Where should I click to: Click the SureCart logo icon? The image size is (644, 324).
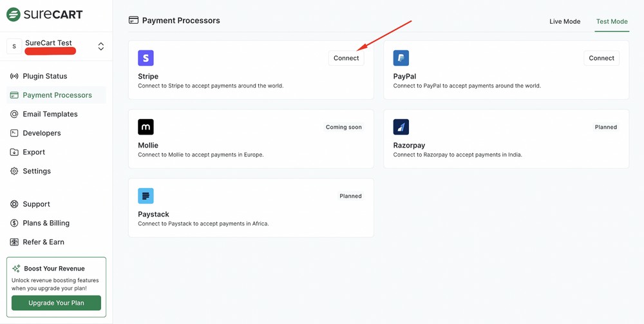pos(14,14)
